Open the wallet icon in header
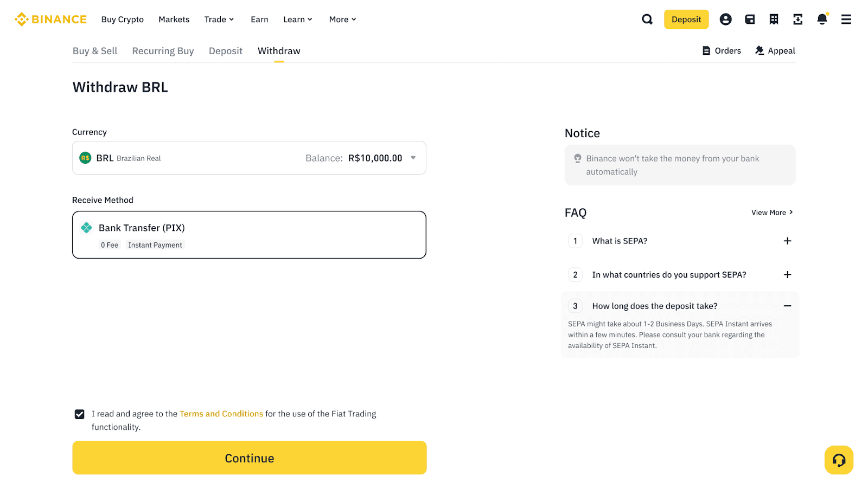This screenshot has width=868, height=489. (750, 20)
